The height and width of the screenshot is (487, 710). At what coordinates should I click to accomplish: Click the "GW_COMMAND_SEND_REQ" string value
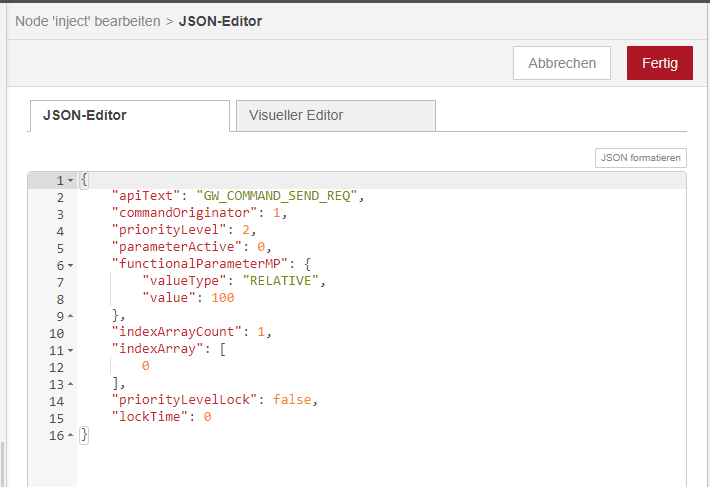[x=277, y=196]
